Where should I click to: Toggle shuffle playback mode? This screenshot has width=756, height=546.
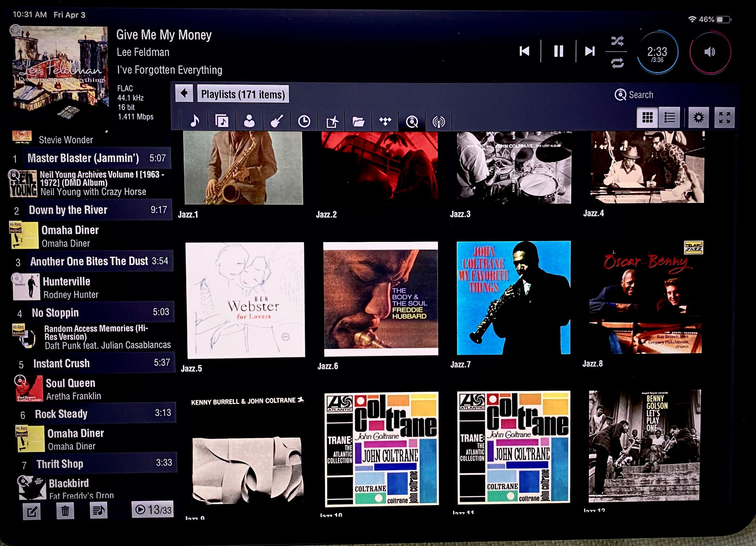point(617,41)
